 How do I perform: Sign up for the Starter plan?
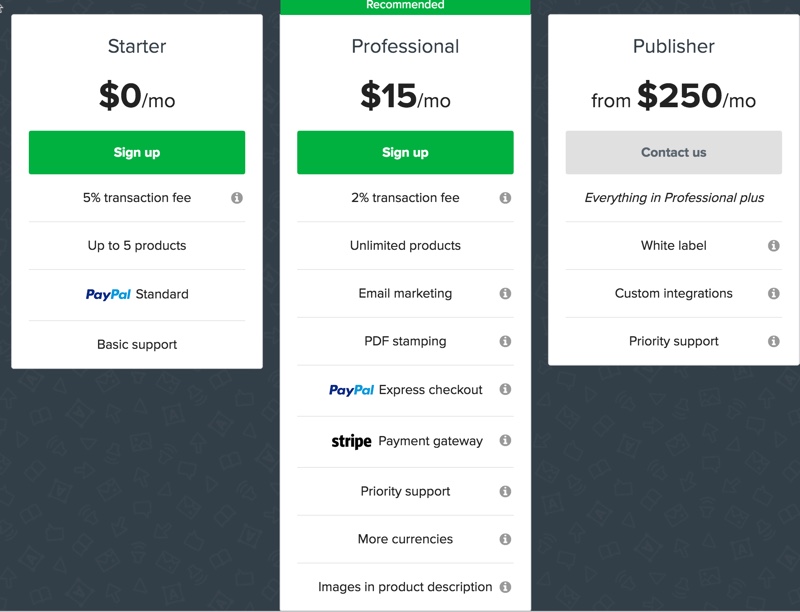pyautogui.click(x=137, y=152)
